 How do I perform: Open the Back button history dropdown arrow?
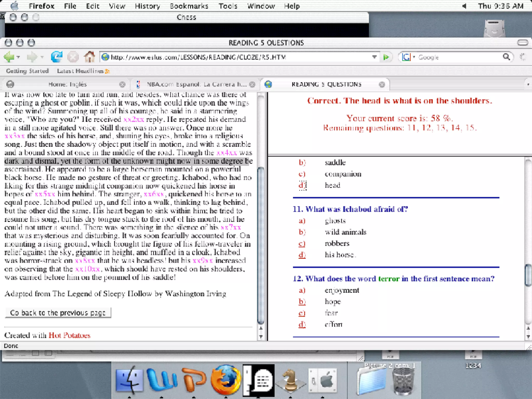point(18,57)
